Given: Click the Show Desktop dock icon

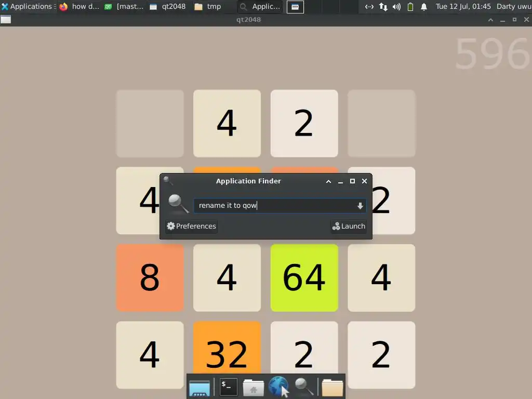Looking at the screenshot, I should (199, 387).
